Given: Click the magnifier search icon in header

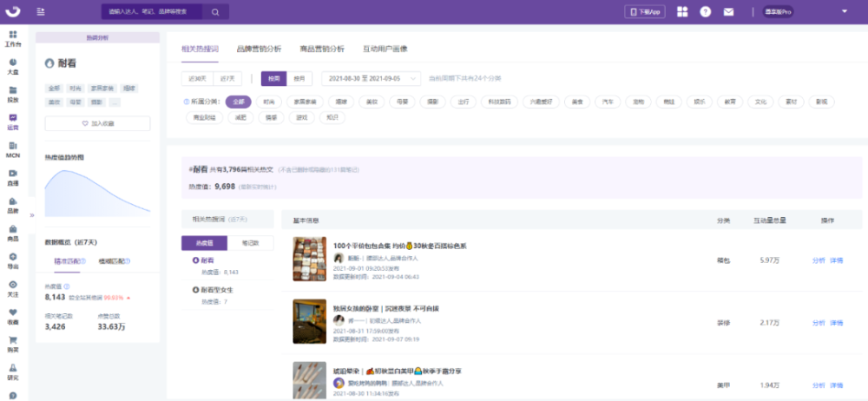Looking at the screenshot, I should (215, 12).
